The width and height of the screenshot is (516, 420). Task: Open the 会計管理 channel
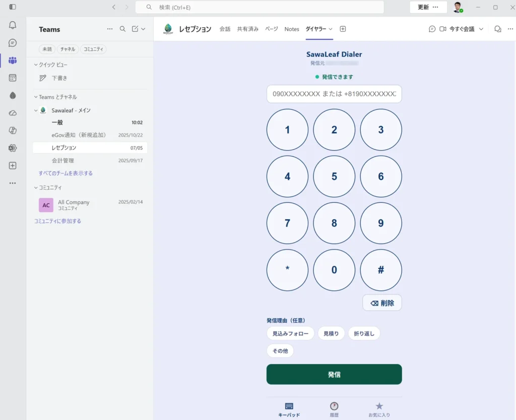click(x=90, y=161)
